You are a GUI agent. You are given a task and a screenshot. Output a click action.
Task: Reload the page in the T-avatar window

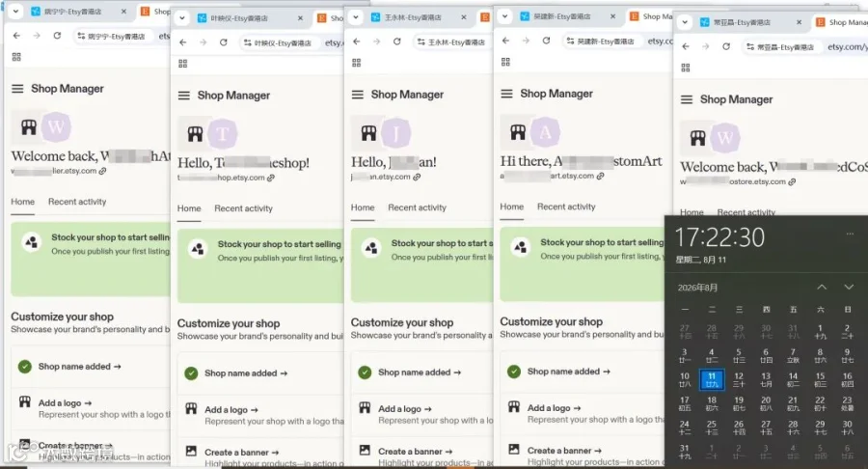click(x=223, y=42)
